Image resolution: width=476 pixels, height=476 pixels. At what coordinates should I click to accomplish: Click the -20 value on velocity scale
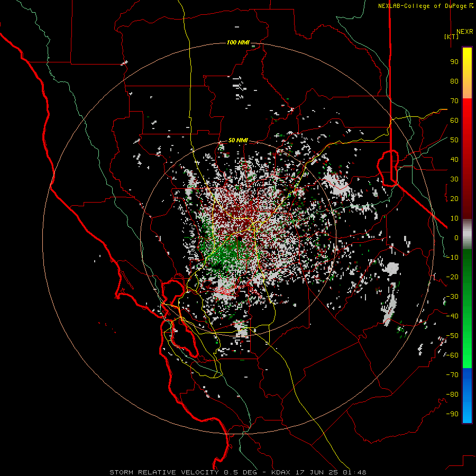point(452,277)
